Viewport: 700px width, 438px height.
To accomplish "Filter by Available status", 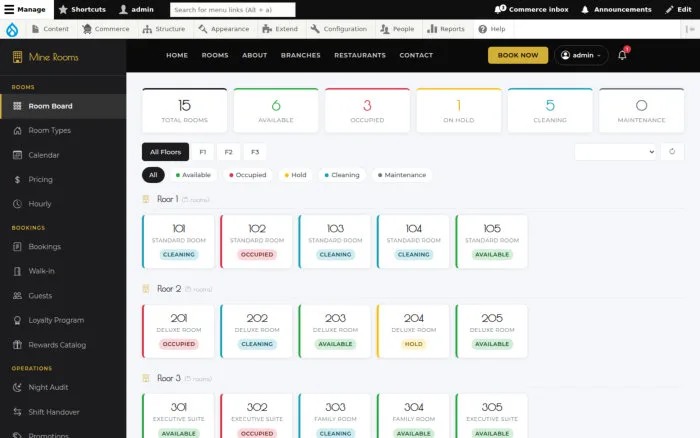I will pos(193,175).
